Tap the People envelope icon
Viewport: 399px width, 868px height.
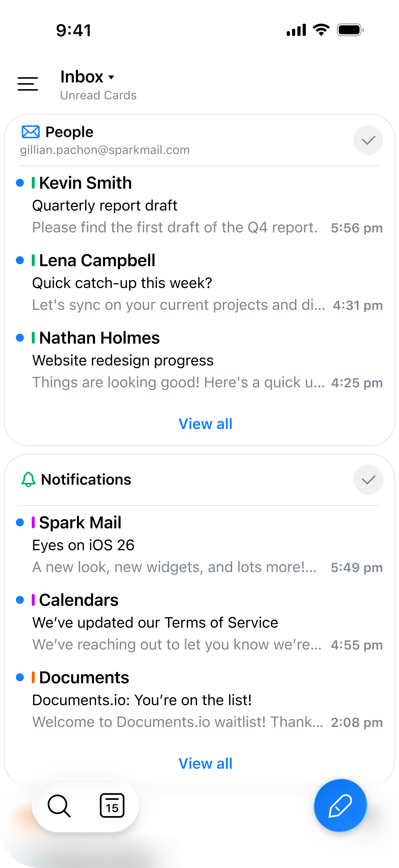coord(31,132)
